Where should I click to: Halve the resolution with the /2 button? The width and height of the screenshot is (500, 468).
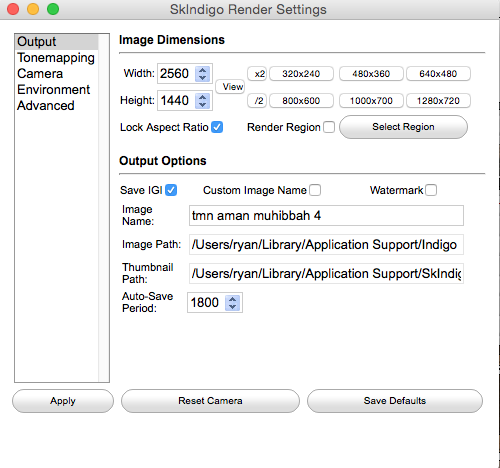click(x=257, y=101)
